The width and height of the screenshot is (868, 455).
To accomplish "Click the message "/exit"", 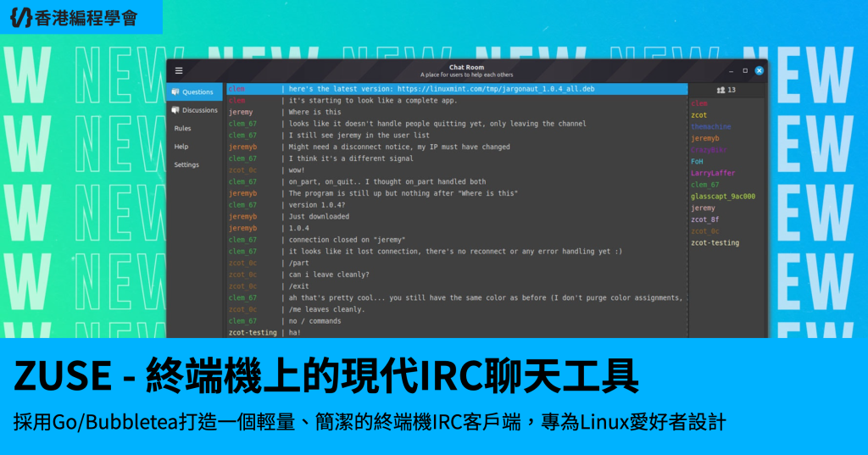I will 298,286.
